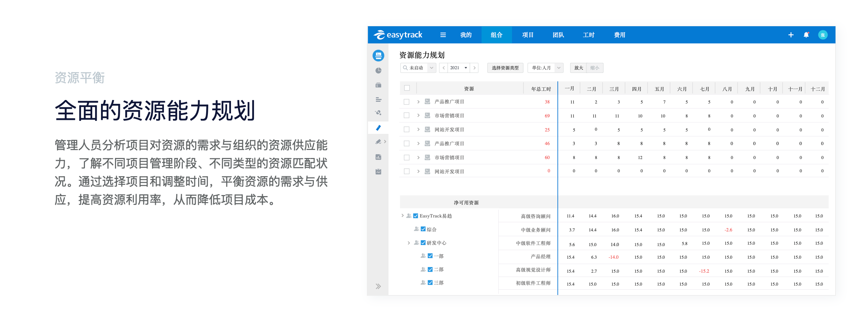Open the 工时 tab
Screen dimensions: 868x323
click(588, 35)
